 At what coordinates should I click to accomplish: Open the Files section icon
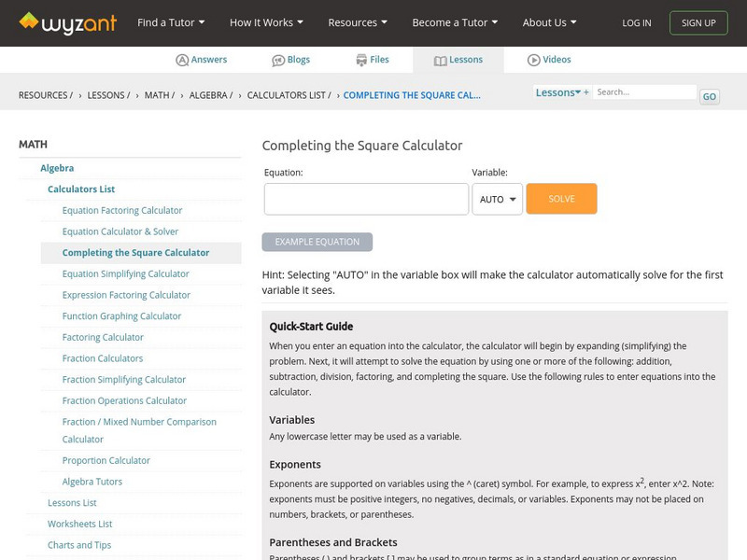coord(361,60)
